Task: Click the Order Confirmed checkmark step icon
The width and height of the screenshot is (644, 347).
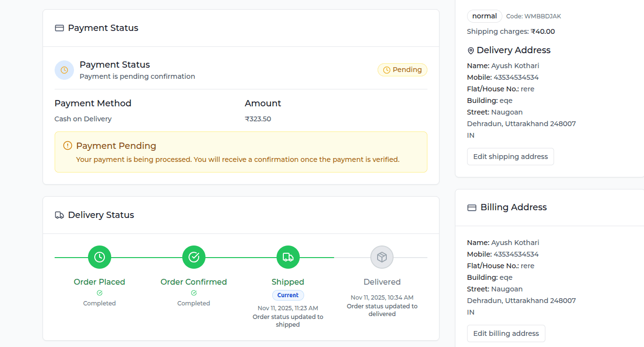Action: click(x=194, y=257)
